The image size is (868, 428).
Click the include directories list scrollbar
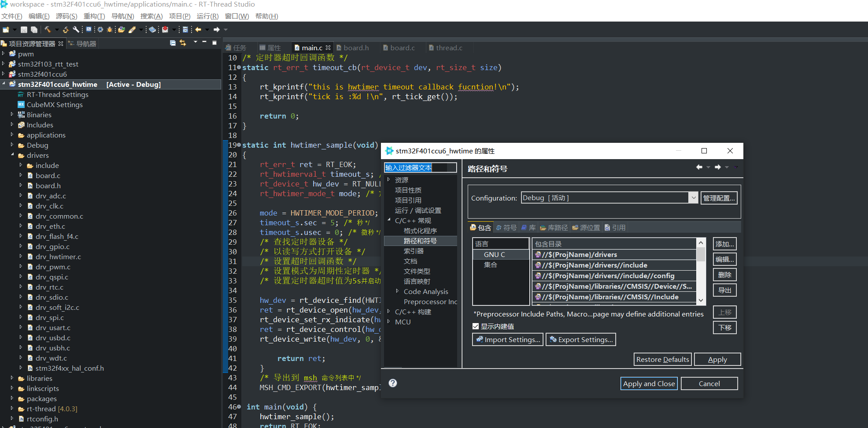click(x=701, y=272)
